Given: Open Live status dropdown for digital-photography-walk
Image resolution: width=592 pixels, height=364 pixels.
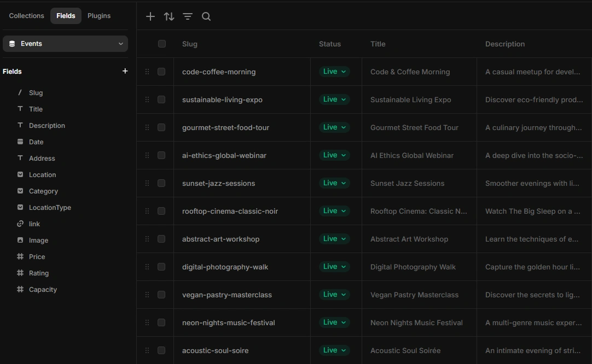Looking at the screenshot, I should tap(334, 267).
